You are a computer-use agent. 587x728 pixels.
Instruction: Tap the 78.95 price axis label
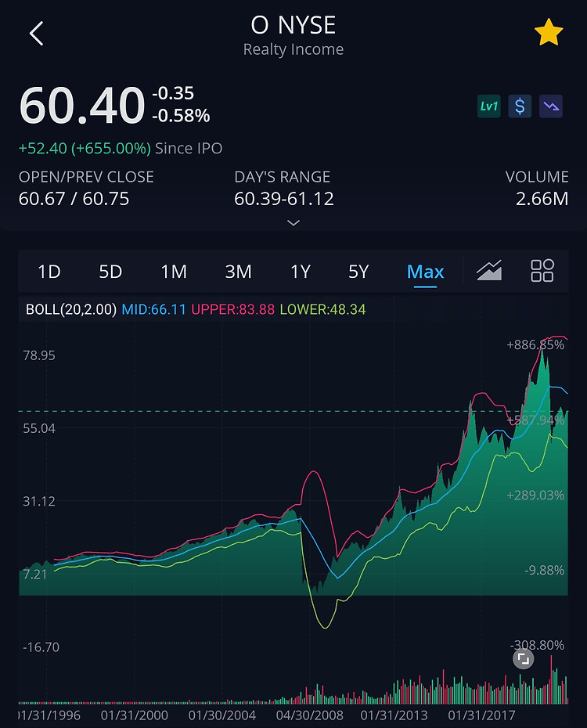click(39, 355)
